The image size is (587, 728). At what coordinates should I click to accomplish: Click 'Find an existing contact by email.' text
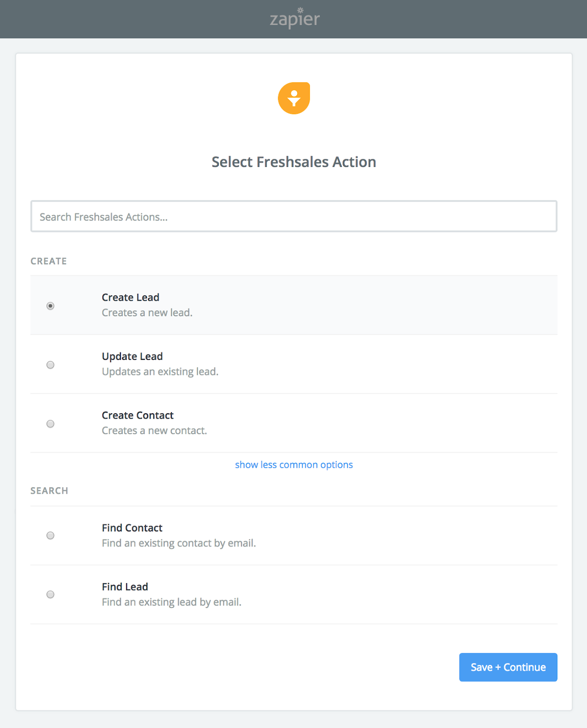point(179,543)
